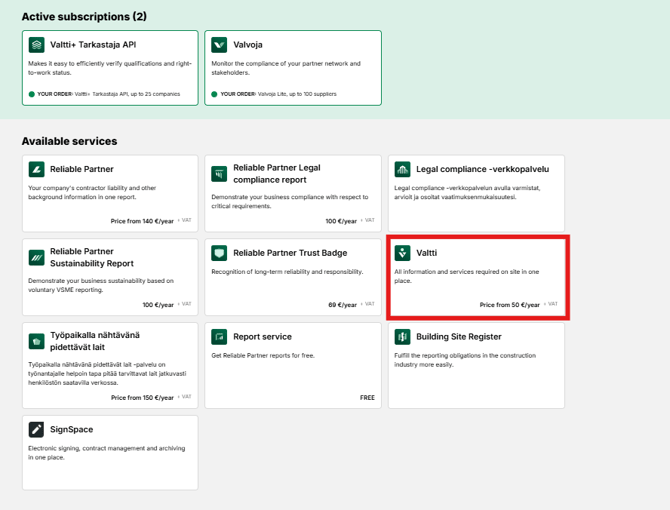Viewport: 670px width, 510px height.
Task: Open the Valtti service title
Action: coord(426,253)
